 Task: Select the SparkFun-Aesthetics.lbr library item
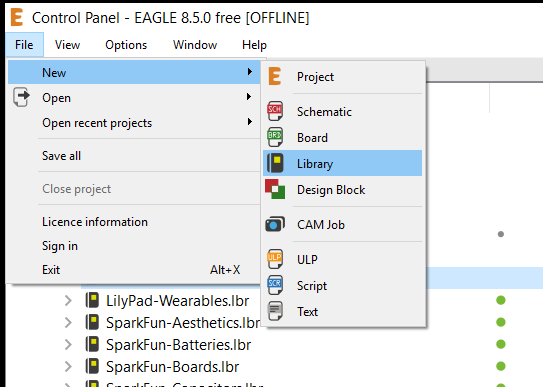point(183,323)
